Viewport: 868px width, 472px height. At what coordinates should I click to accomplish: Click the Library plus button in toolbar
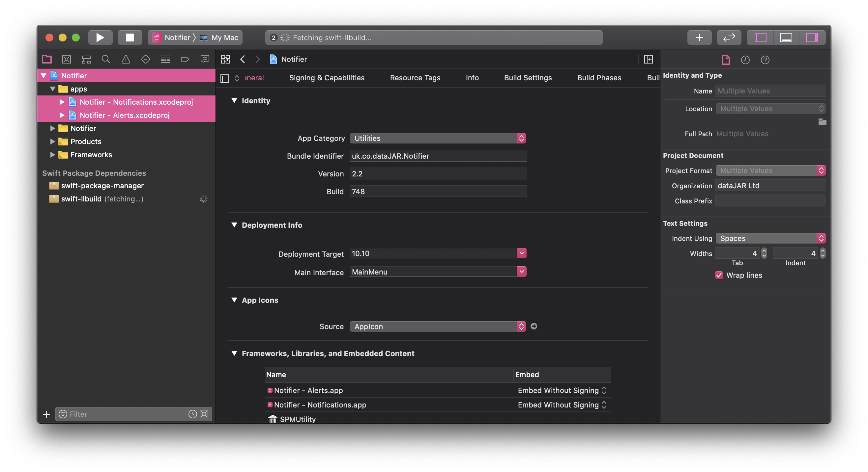(699, 38)
